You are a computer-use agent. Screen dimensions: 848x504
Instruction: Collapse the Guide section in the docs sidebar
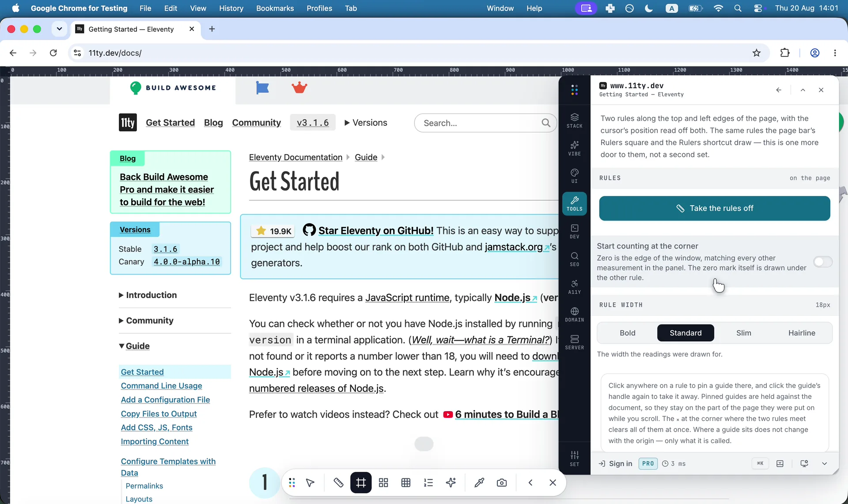coord(134,346)
